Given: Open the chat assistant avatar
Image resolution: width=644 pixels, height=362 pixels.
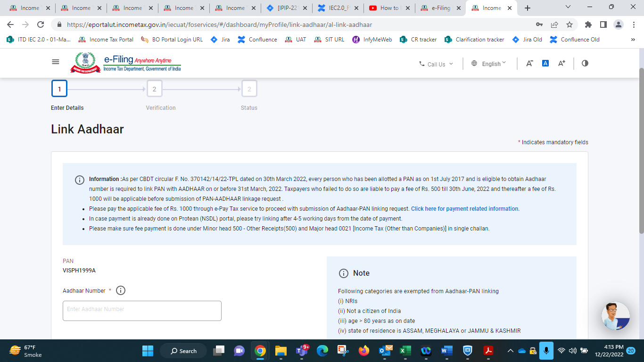Looking at the screenshot, I should (x=616, y=316).
